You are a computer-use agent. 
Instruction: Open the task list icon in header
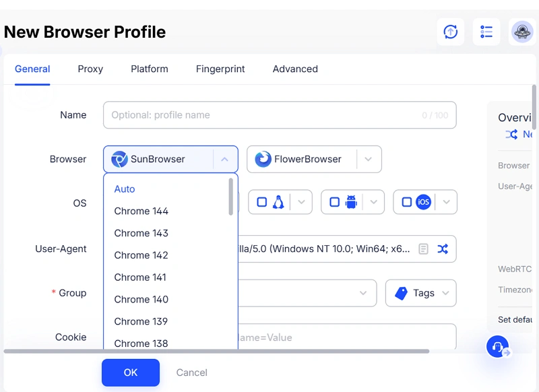coord(486,32)
